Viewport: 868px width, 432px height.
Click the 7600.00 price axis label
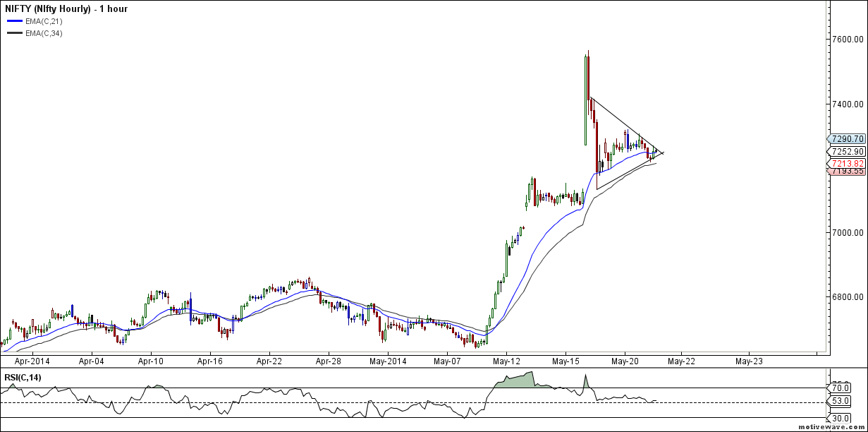848,40
